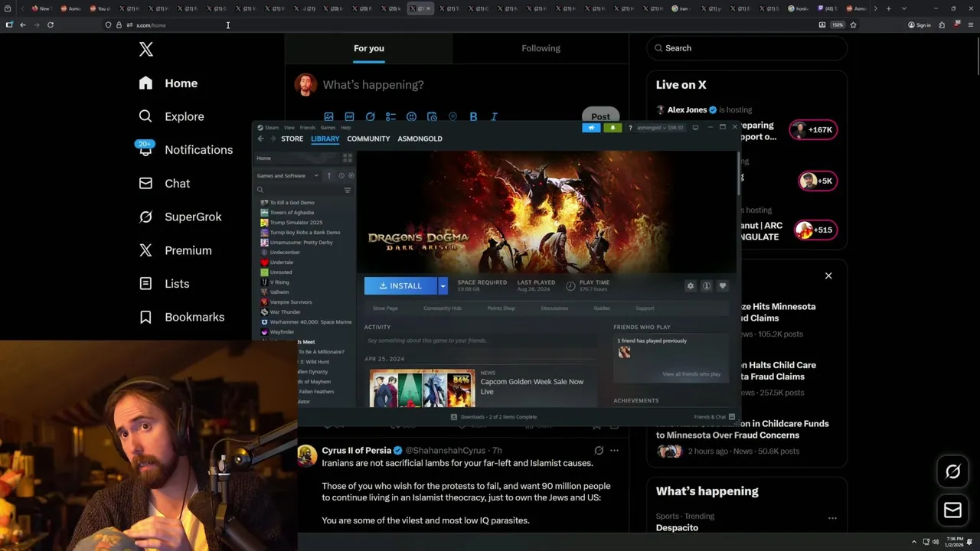Add game to favorites heart icon
Viewport: 980px width, 551px height.
coord(723,285)
